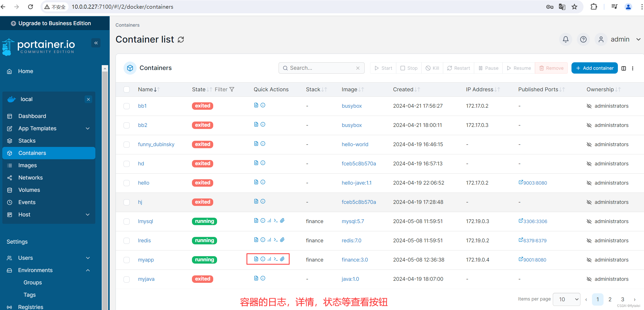Viewport: 644px width, 310px height.
Task: Open the finance:3.0 image link
Action: 355,260
